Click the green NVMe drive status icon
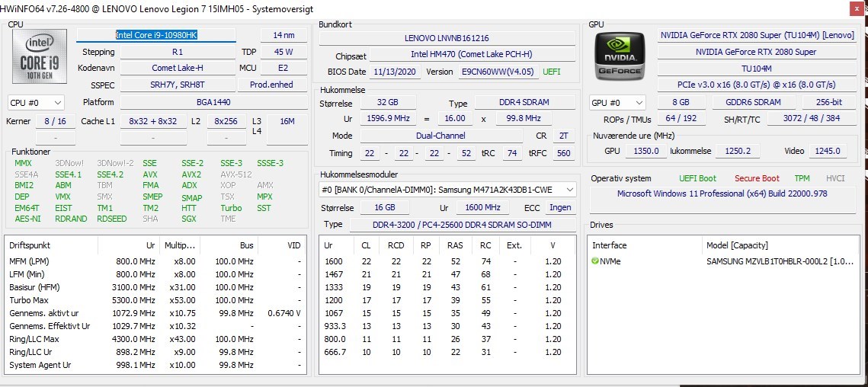 [x=595, y=261]
